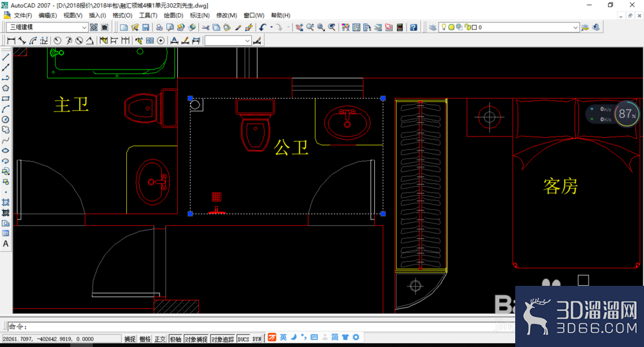Click the 英 input method indicator
The width and height of the screenshot is (644, 347).
coord(283,337)
